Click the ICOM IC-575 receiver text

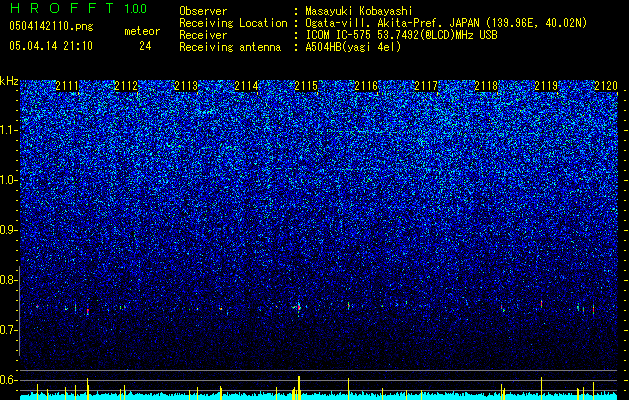(x=401, y=35)
